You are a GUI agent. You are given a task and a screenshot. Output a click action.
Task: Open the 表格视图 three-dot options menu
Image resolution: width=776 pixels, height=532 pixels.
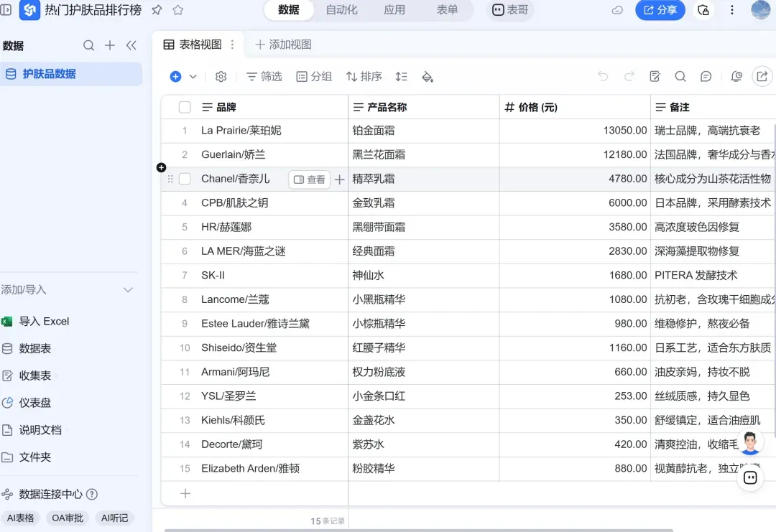[232, 45]
